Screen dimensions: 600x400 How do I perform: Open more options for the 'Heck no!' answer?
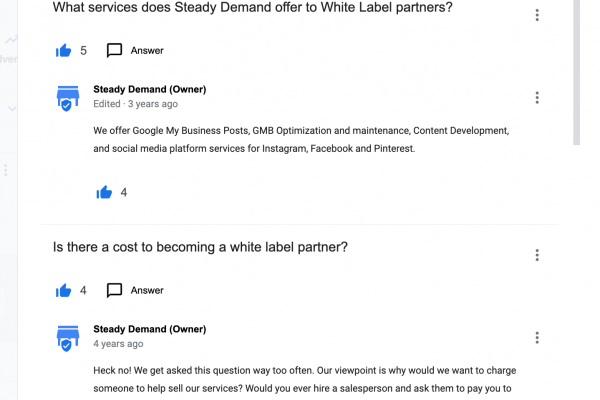(x=537, y=337)
